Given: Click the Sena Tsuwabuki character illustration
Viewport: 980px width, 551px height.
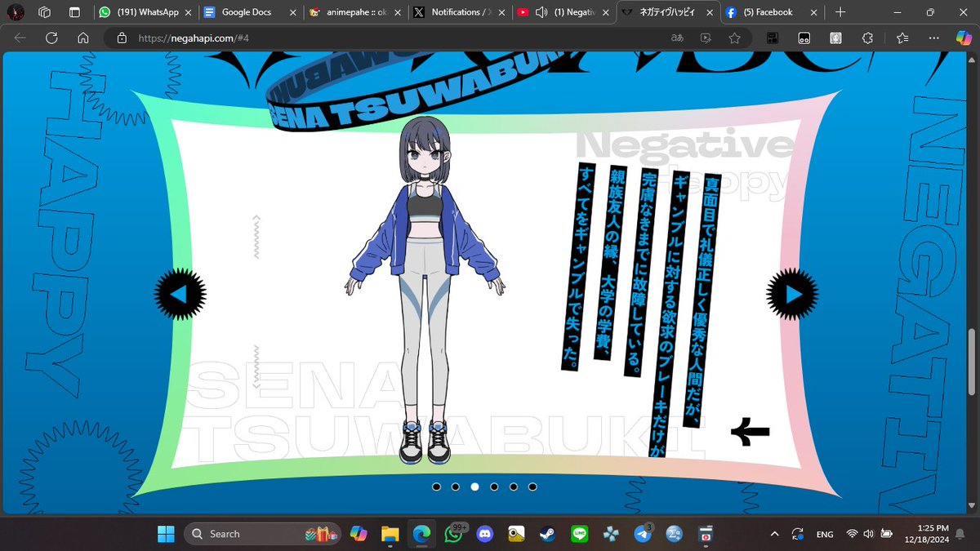Looking at the screenshot, I should coord(425,290).
